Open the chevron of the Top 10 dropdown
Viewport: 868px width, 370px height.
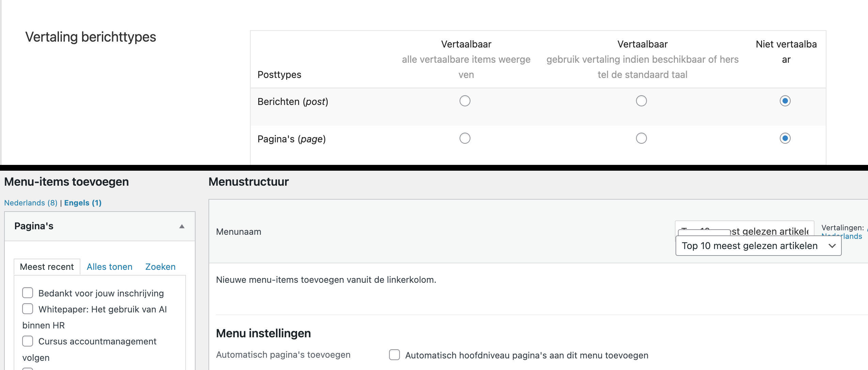[832, 246]
